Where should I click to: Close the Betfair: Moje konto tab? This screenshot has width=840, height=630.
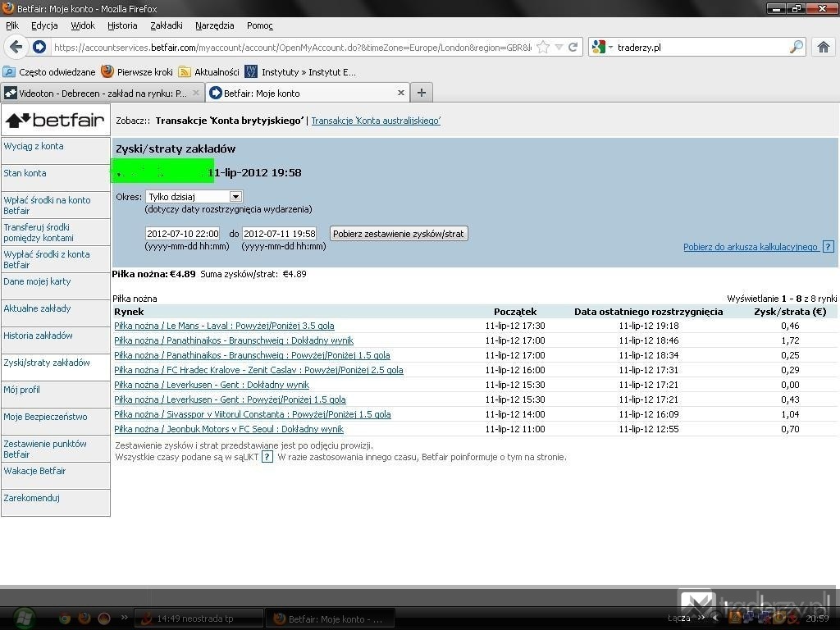click(400, 93)
